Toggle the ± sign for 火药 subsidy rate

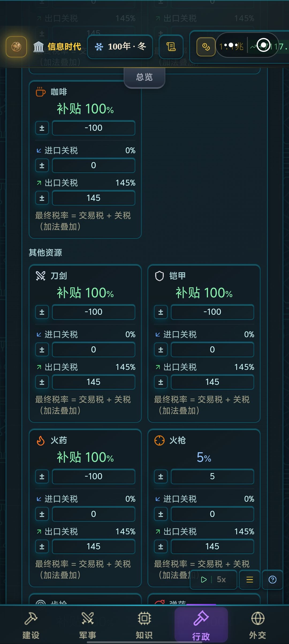click(x=42, y=476)
